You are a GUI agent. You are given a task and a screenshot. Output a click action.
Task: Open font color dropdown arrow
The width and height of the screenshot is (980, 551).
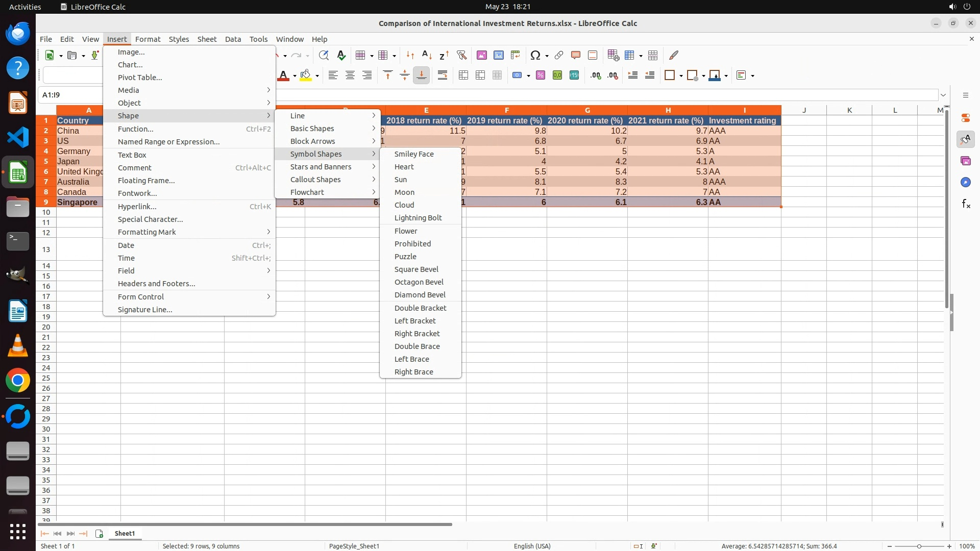(x=295, y=76)
